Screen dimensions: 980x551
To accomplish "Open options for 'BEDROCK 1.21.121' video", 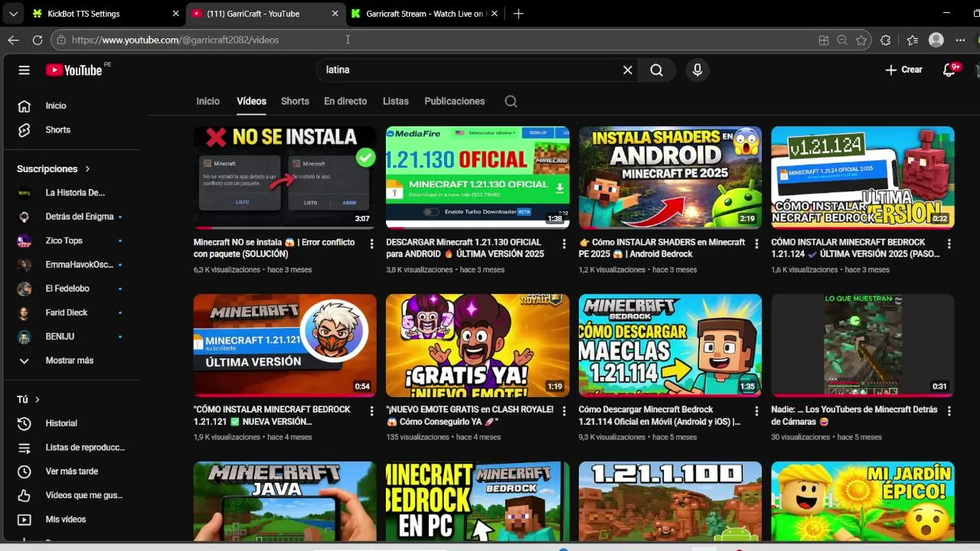I will (x=372, y=411).
